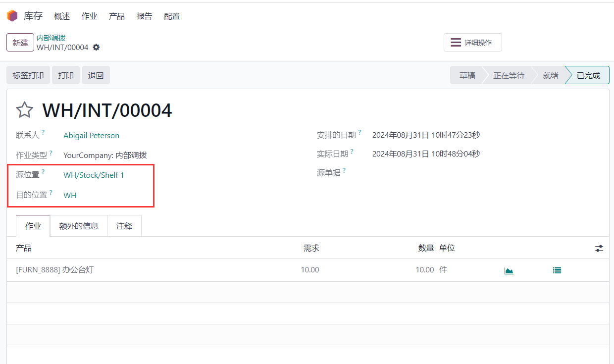Select the 正在等待 status stage
This screenshot has width=614, height=364.
pyautogui.click(x=509, y=75)
